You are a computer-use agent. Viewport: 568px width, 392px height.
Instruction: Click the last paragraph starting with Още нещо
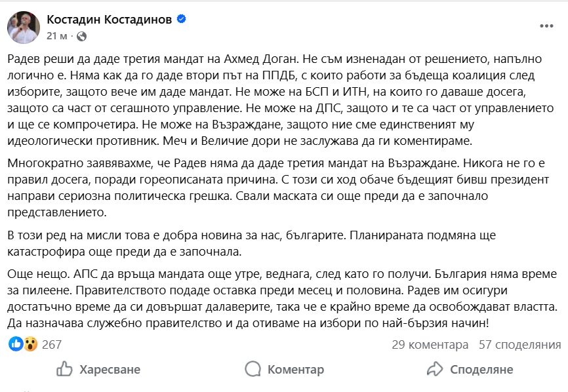(282, 298)
